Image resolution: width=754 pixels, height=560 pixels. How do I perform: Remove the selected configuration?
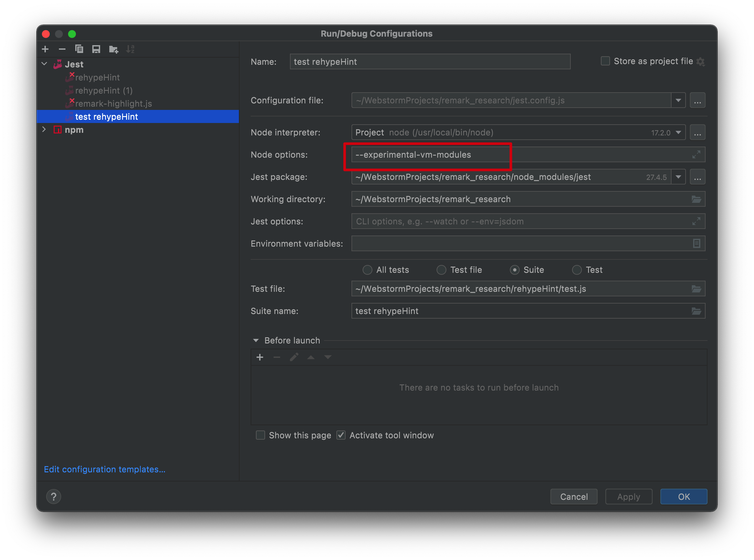[x=62, y=49]
